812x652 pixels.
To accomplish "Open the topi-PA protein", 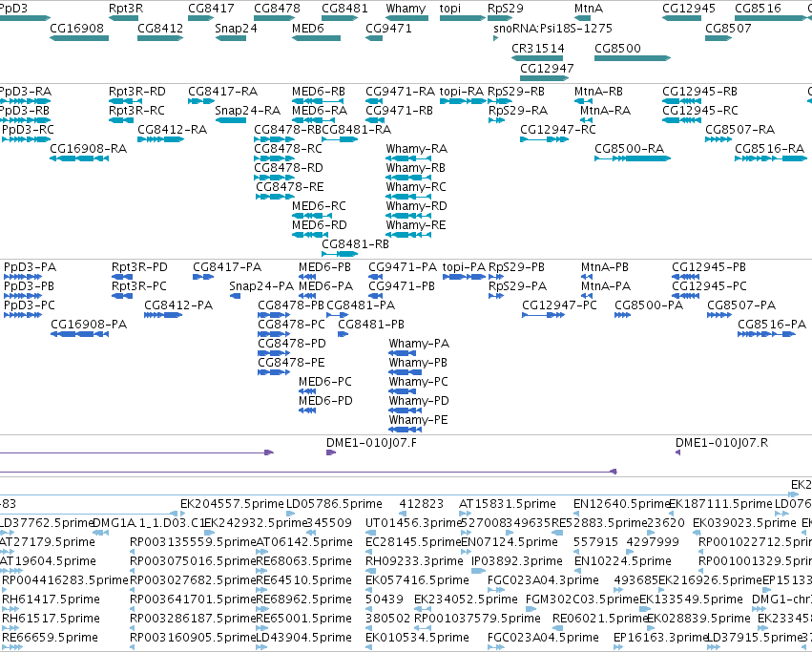I will [x=464, y=277].
